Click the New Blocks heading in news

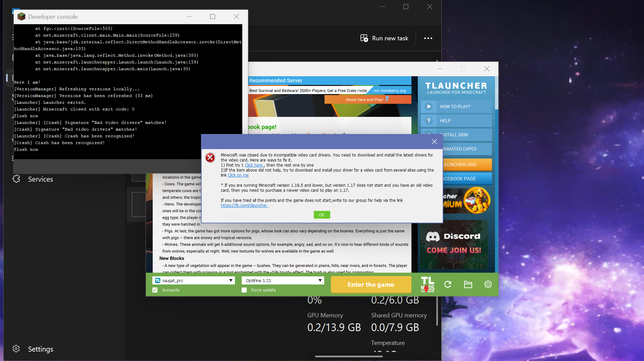(x=172, y=258)
